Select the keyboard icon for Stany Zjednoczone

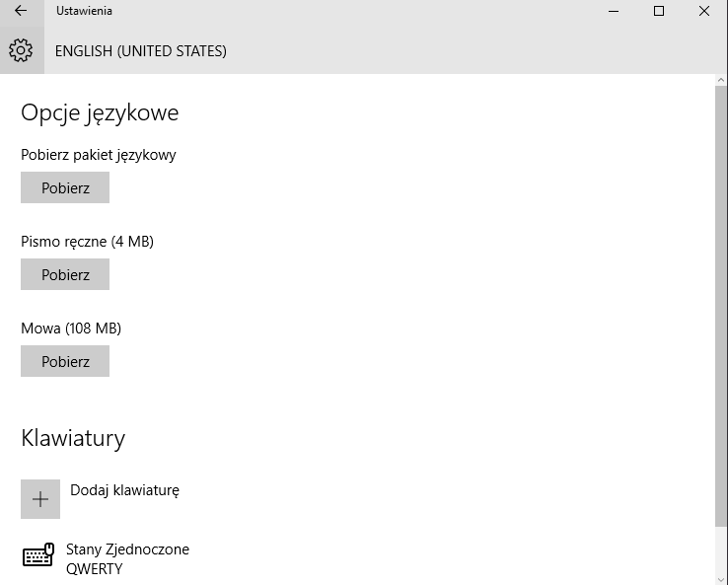pyautogui.click(x=38, y=554)
